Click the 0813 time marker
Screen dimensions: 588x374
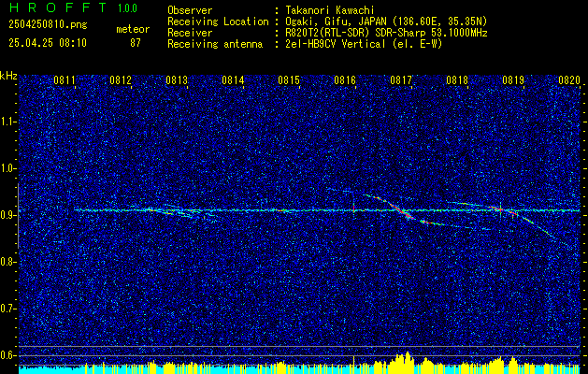(177, 80)
